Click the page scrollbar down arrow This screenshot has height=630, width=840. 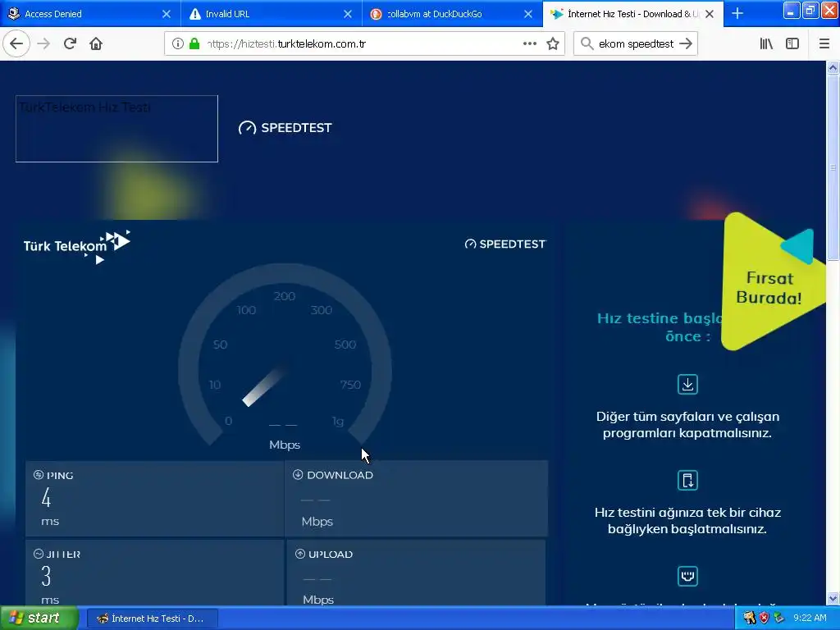[x=833, y=598]
